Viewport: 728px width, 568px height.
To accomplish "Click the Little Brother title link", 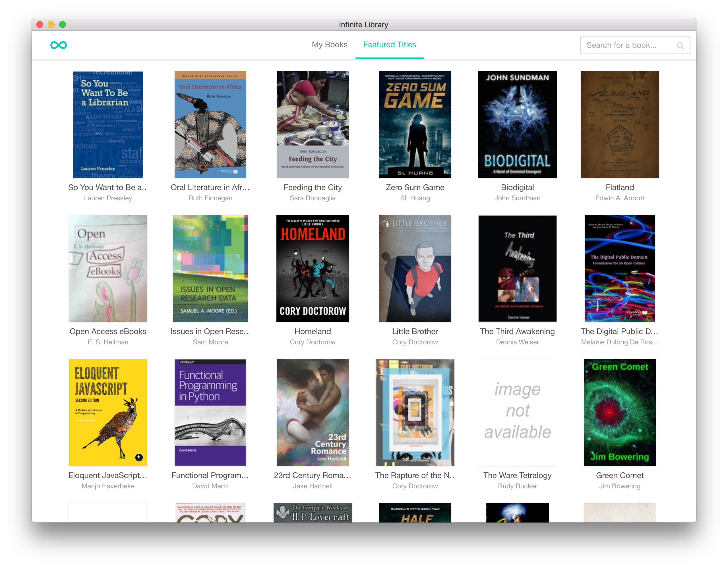I will click(415, 331).
